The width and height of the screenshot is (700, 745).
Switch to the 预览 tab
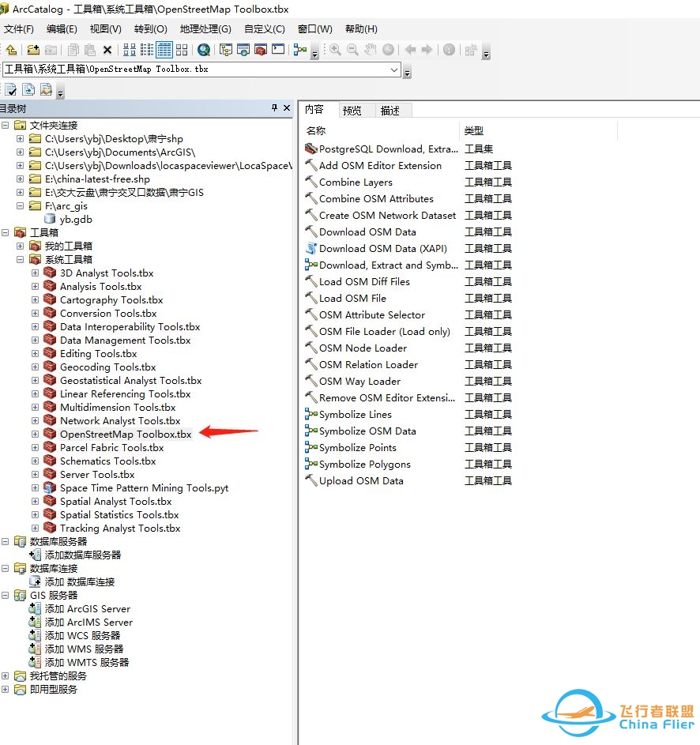tap(352, 111)
